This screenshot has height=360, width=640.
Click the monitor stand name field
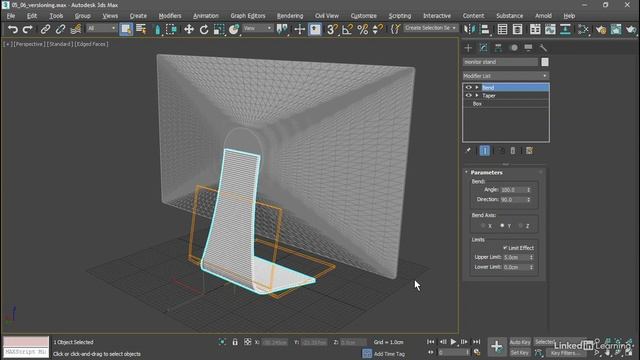pyautogui.click(x=500, y=62)
